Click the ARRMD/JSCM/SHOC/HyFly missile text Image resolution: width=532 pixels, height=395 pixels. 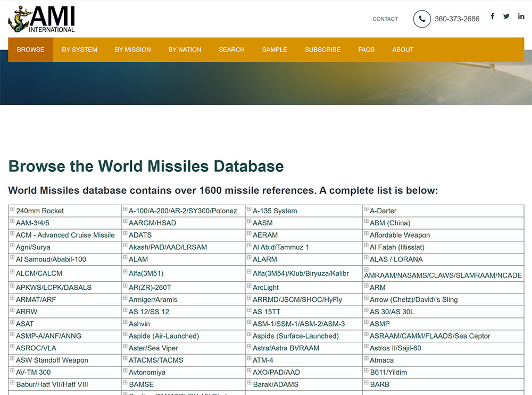click(297, 300)
